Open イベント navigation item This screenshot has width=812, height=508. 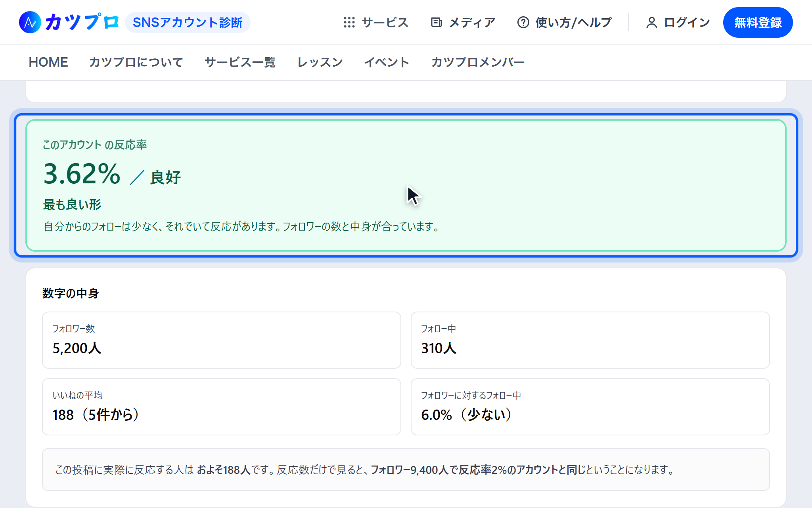pos(387,62)
